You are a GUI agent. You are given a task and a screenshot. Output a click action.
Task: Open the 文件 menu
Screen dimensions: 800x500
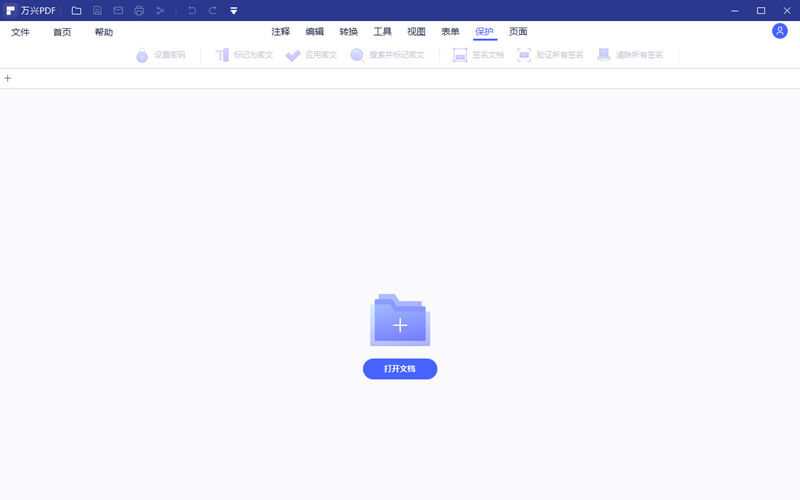(20, 32)
